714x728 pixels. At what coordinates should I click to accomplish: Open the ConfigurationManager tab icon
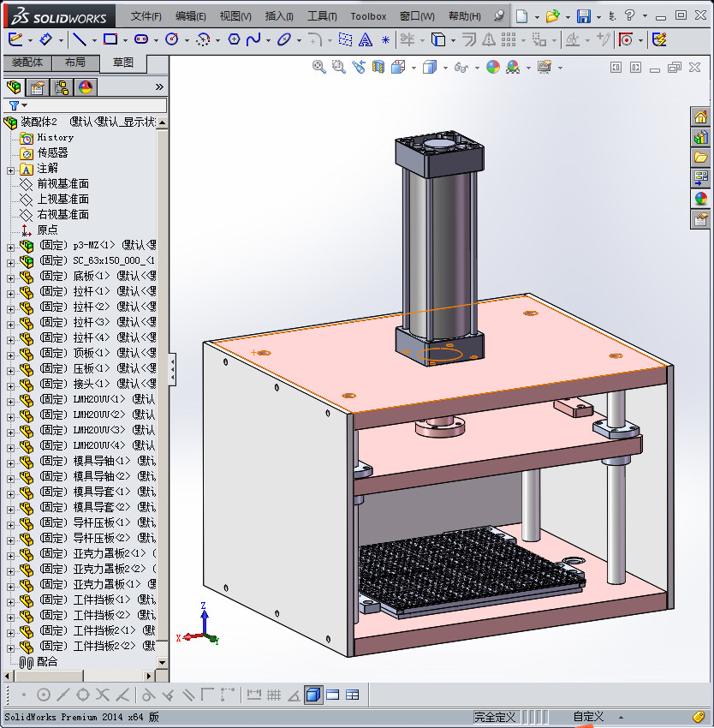pyautogui.click(x=62, y=87)
